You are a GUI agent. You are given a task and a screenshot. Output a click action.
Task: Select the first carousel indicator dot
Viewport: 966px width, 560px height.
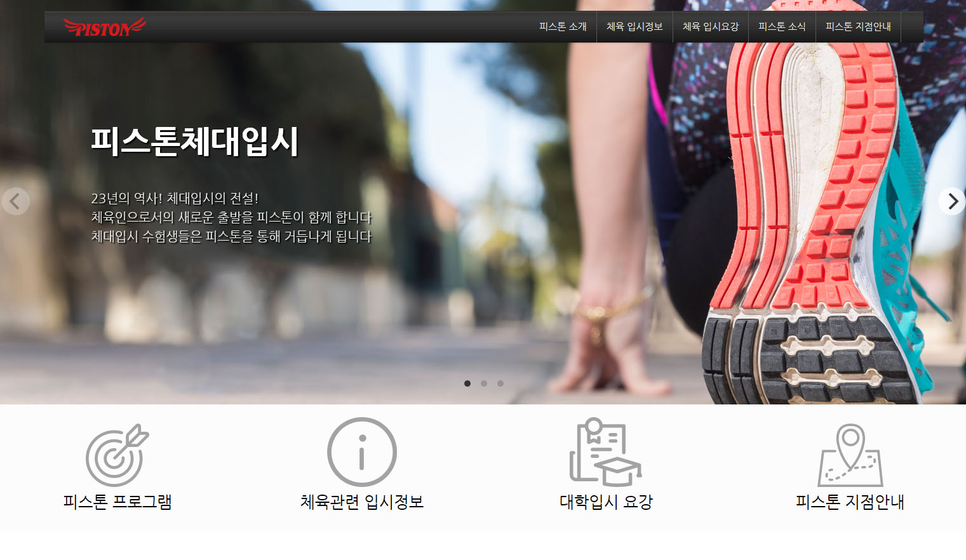tap(467, 383)
